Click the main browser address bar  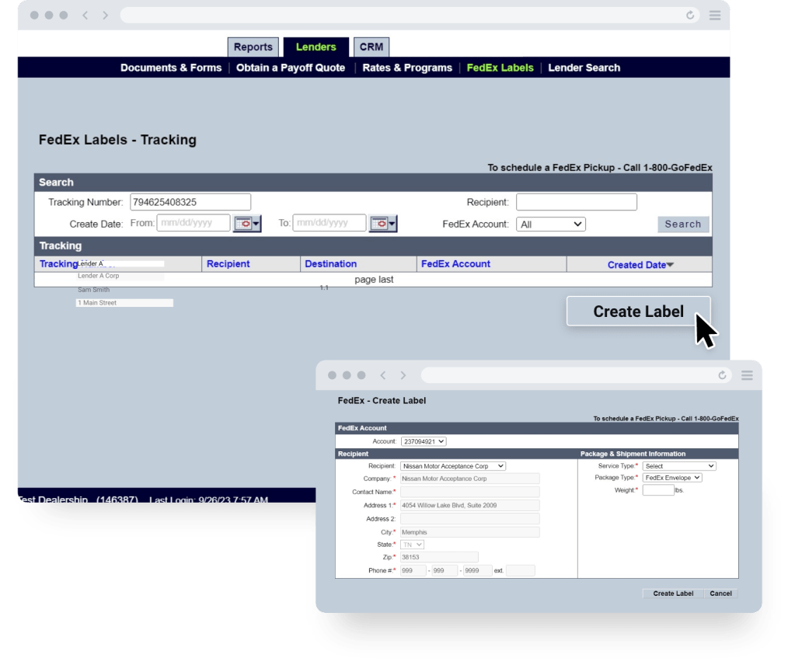click(410, 16)
